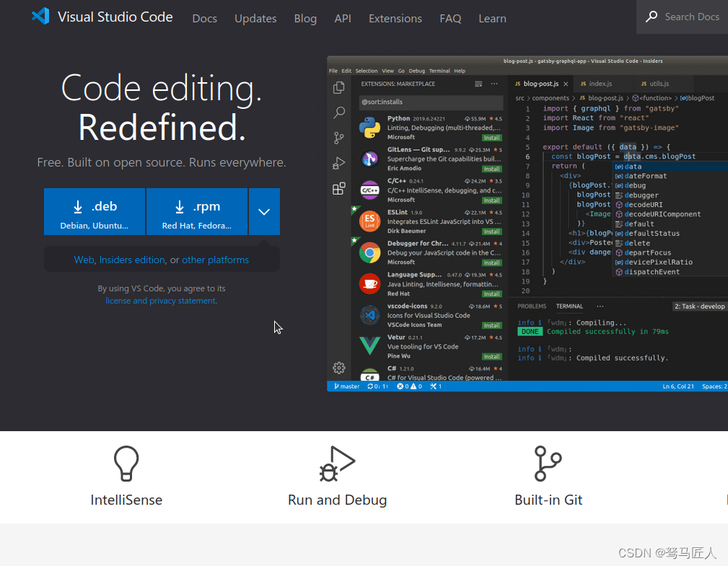Open the marketplace more actions ellipsis
The width and height of the screenshot is (728, 566).
494,84
